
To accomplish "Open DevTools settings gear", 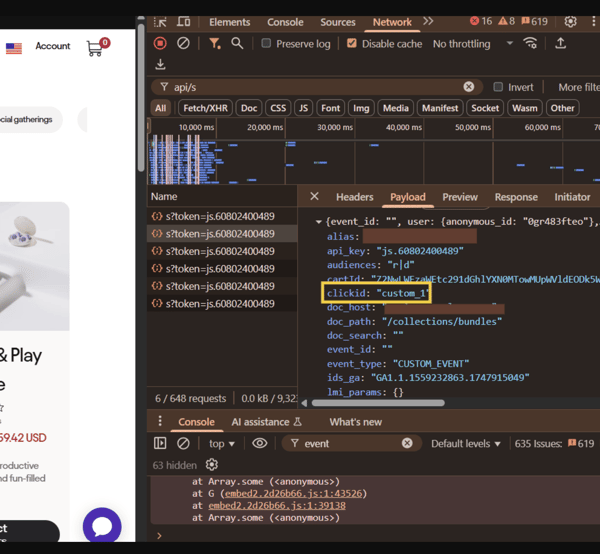I will (571, 22).
